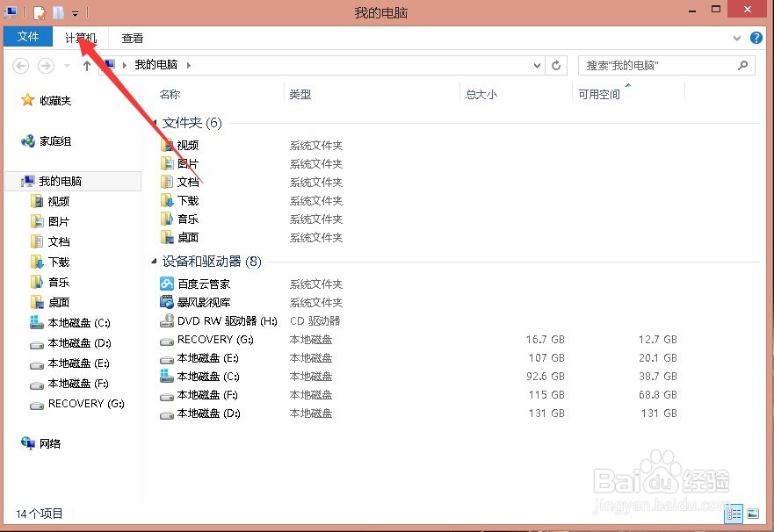The image size is (774, 532).
Task: Open the 文件 menu
Action: [x=27, y=38]
